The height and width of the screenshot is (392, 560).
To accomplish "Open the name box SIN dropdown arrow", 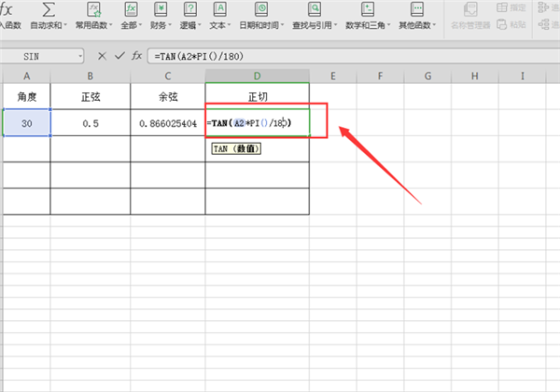I will click(x=80, y=56).
